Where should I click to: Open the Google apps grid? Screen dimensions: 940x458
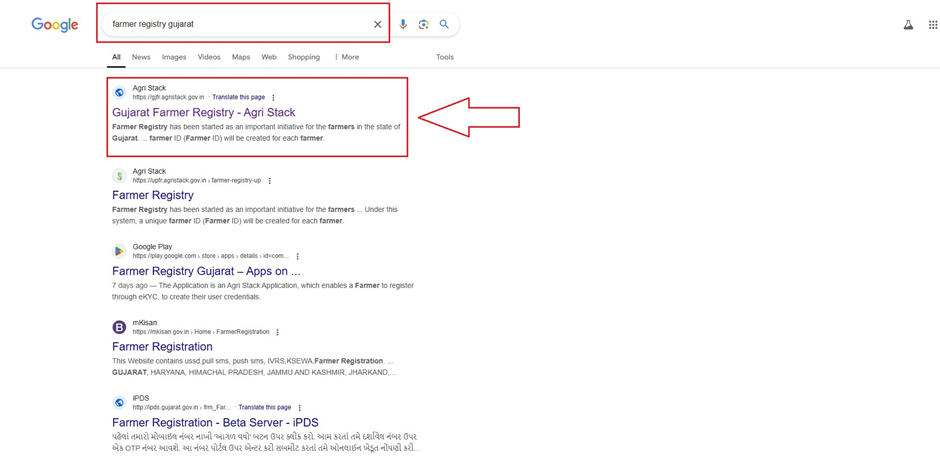(933, 25)
